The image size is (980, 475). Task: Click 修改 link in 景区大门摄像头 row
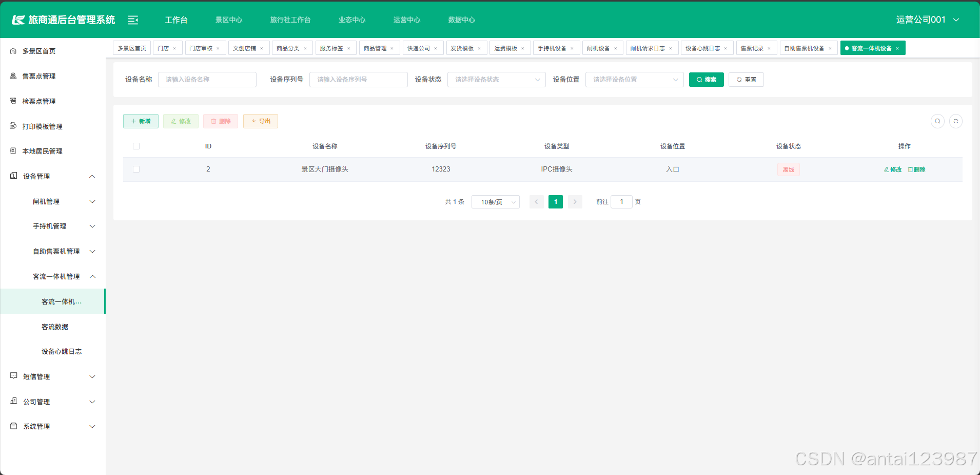[893, 169]
